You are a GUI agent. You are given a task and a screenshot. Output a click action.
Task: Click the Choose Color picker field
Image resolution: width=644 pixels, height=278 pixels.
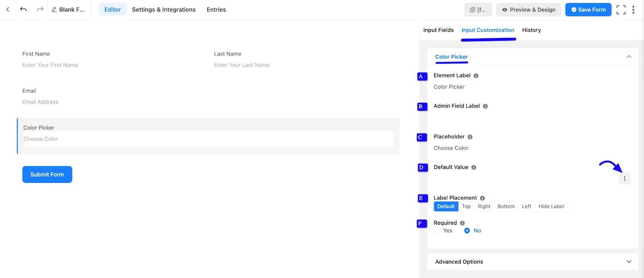click(x=208, y=139)
